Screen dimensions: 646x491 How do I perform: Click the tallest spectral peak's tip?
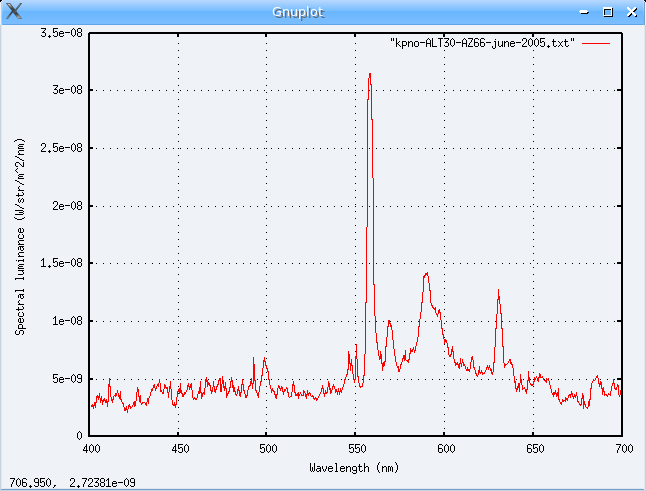(370, 74)
